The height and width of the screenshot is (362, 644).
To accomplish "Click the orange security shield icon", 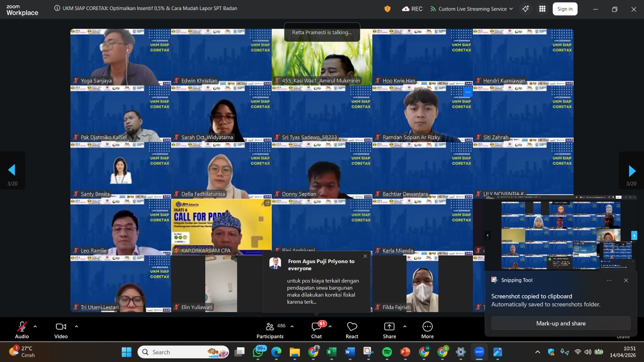I will pos(388,9).
